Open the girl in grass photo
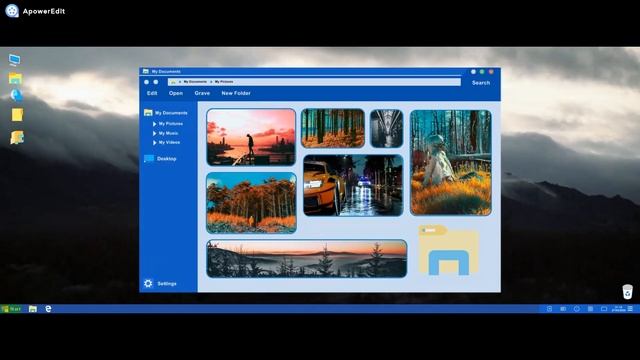Image resolution: width=640 pixels, height=360 pixels. [451, 162]
